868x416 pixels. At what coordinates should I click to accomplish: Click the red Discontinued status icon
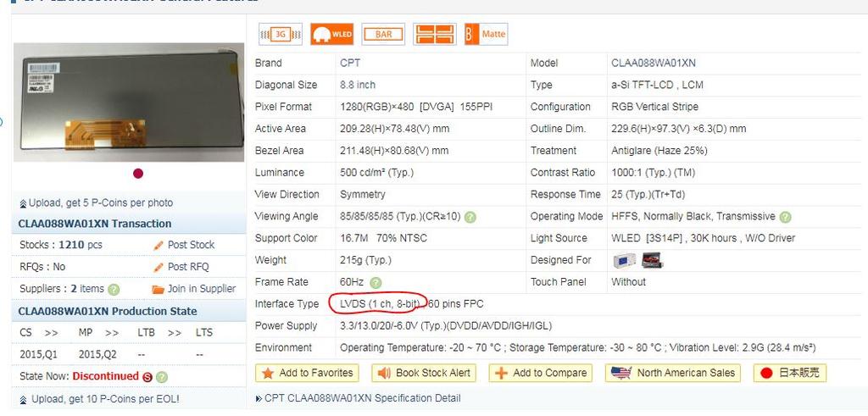click(x=147, y=377)
